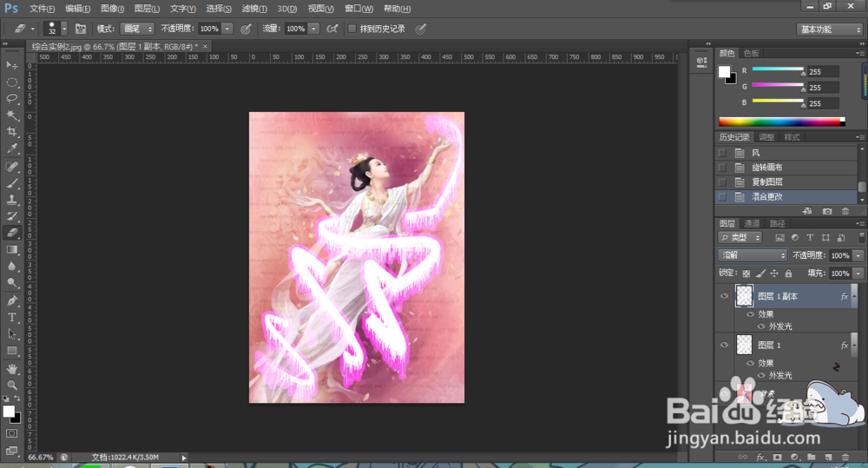
Task: Filter layers by type T icon
Action: 810,238
